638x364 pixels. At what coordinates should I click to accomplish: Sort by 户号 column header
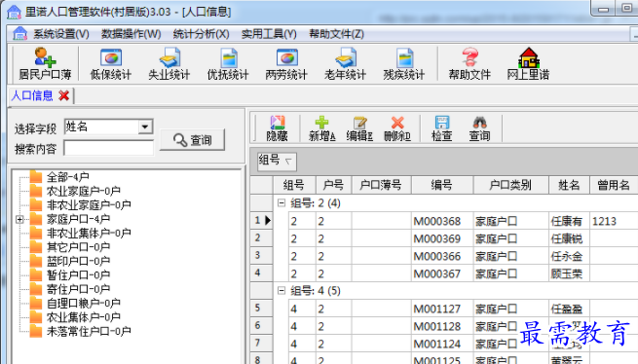[333, 185]
